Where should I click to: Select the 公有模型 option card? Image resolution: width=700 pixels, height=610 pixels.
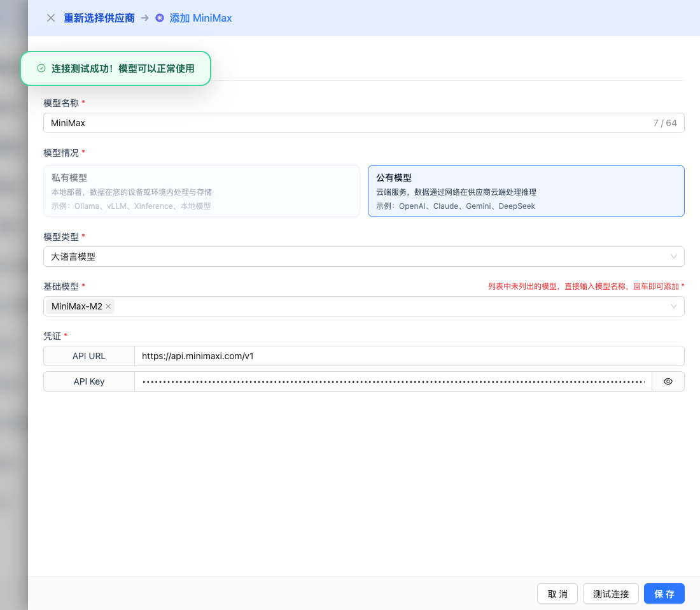tap(526, 191)
